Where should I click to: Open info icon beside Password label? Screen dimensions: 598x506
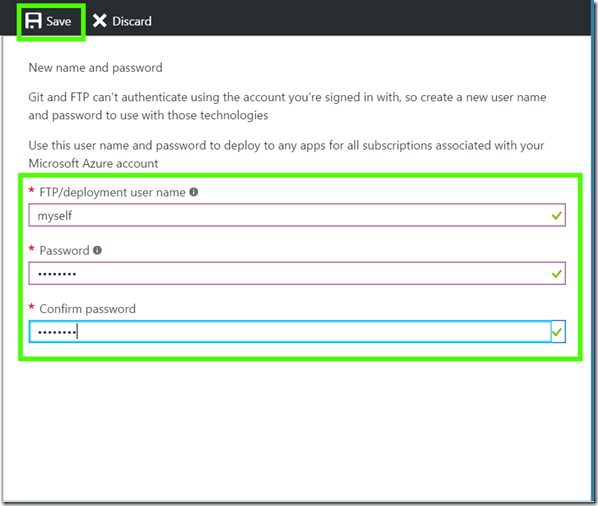pyautogui.click(x=97, y=250)
